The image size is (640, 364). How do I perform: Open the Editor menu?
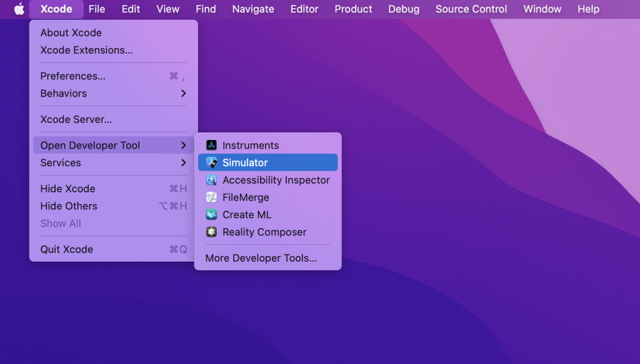point(304,9)
